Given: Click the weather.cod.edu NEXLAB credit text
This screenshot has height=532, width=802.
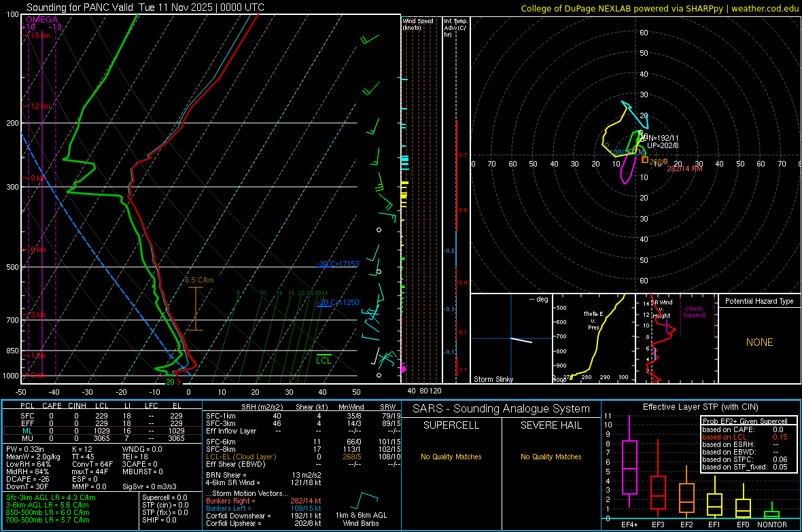Looking at the screenshot, I should (660, 8).
